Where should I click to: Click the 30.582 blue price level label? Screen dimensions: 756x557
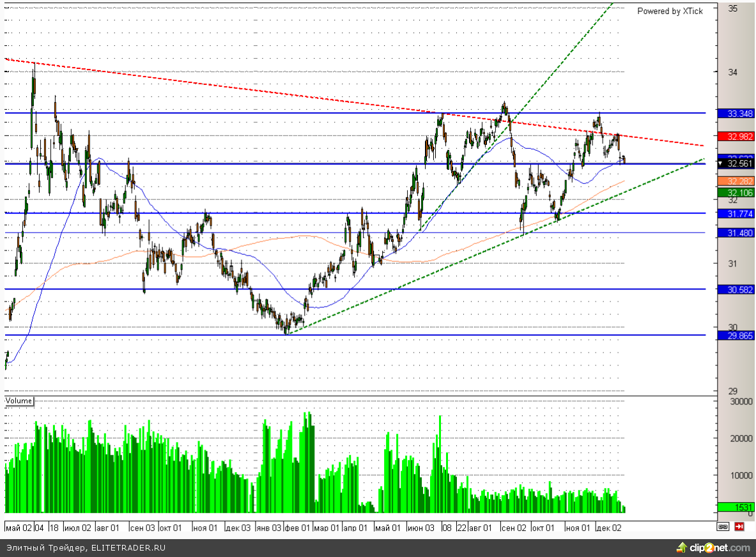click(736, 289)
